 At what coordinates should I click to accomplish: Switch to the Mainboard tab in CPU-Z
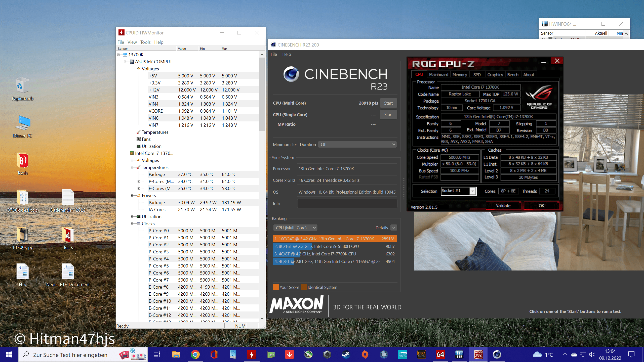pyautogui.click(x=438, y=75)
